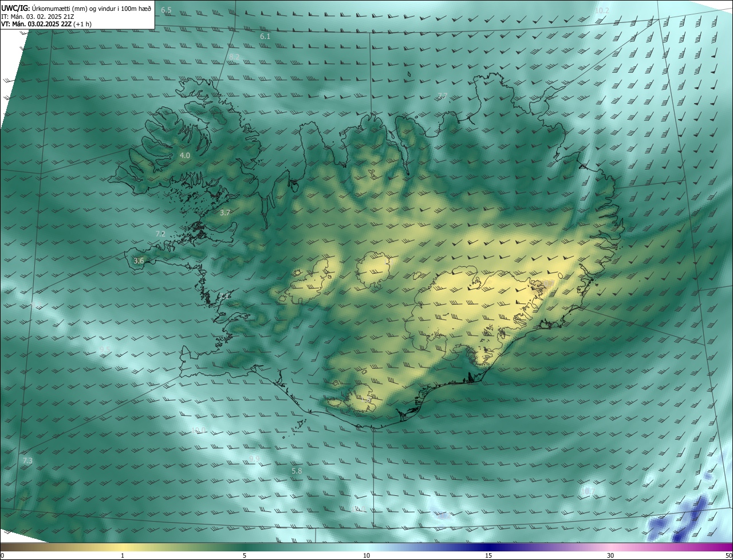Click the map value label "3.7"

(x=225, y=212)
